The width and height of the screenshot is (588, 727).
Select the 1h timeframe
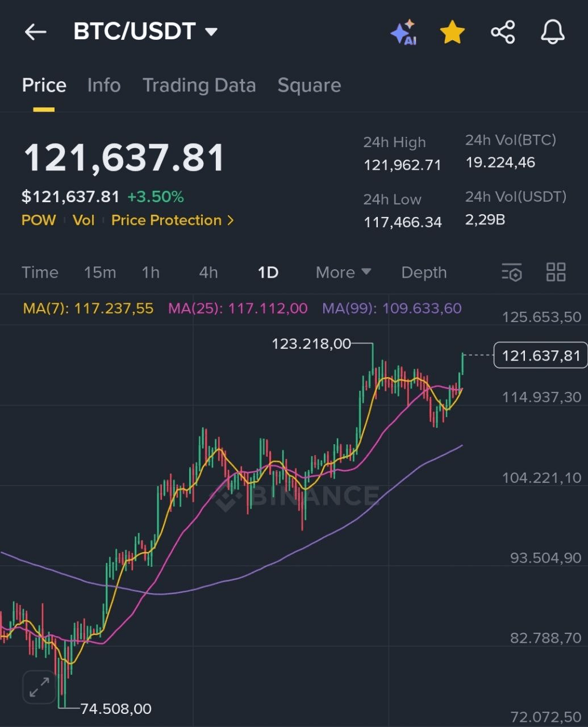(x=151, y=273)
